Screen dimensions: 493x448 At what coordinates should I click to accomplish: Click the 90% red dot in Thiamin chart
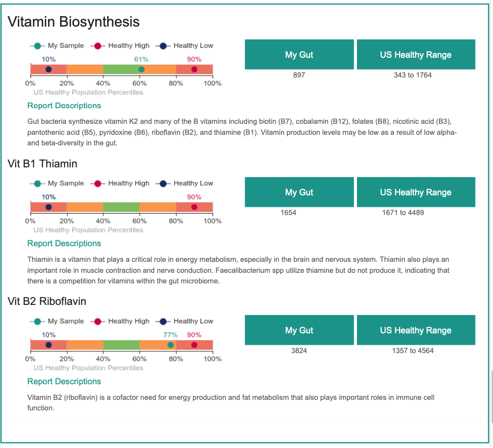194,207
